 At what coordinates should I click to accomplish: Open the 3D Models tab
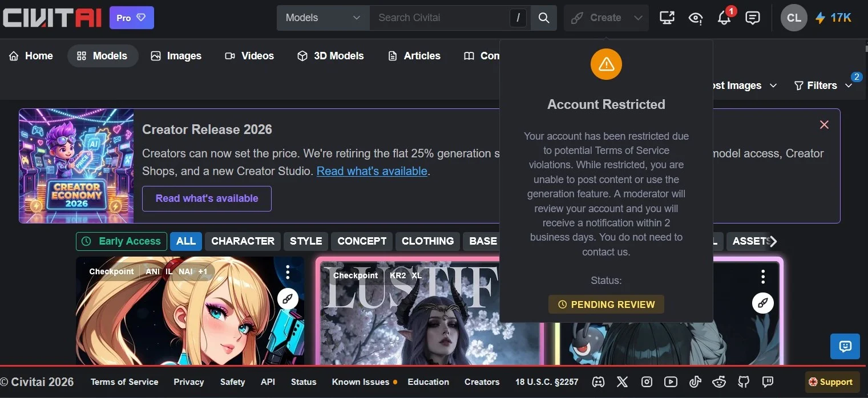[331, 56]
